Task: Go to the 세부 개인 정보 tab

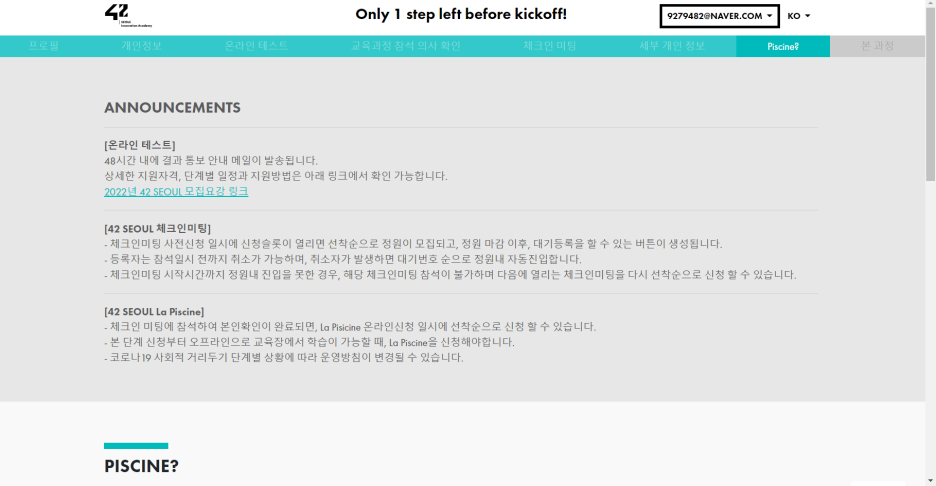Action: [672, 46]
